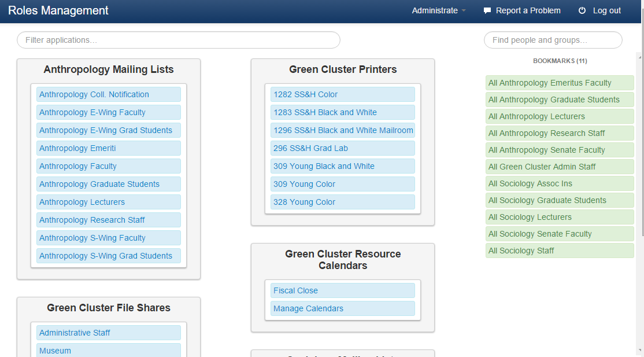Click the Log out link
Viewport: 644px width, 357px height.
[x=606, y=10]
